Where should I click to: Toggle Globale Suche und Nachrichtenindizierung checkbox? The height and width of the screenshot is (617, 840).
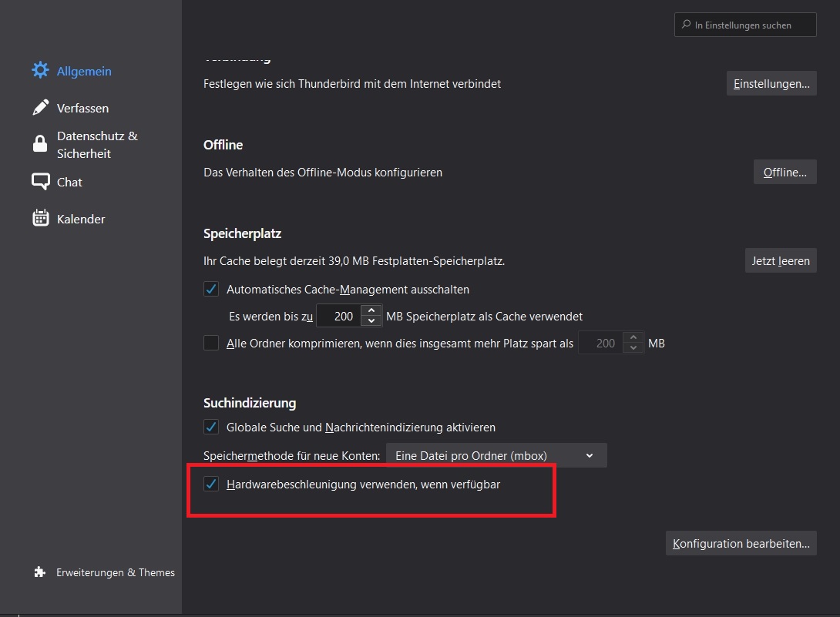[x=211, y=427]
